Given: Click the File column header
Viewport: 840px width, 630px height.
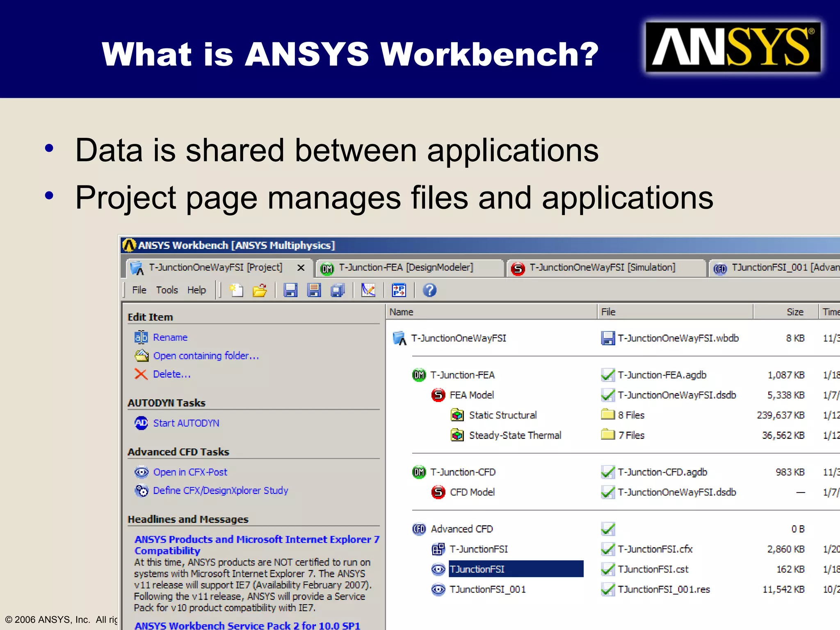Looking at the screenshot, I should (675, 312).
